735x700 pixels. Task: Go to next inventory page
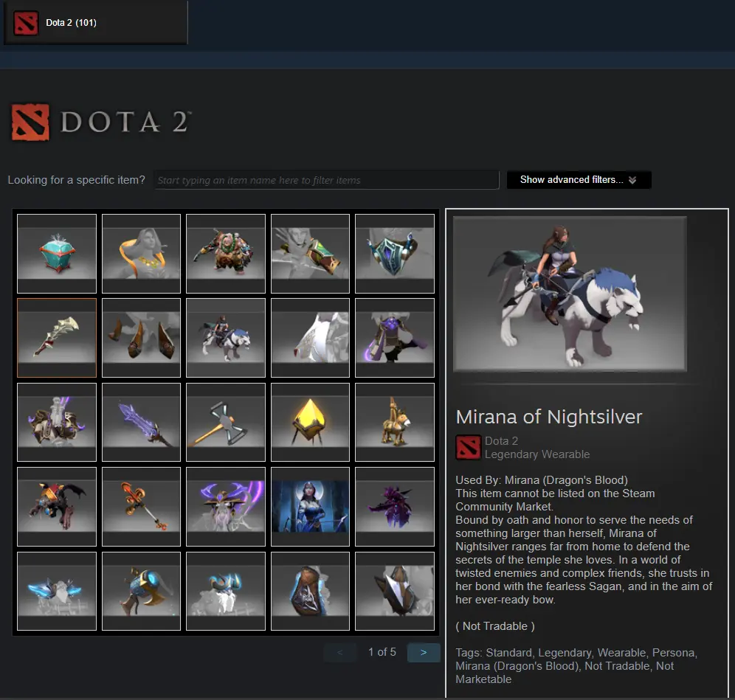pyautogui.click(x=424, y=652)
